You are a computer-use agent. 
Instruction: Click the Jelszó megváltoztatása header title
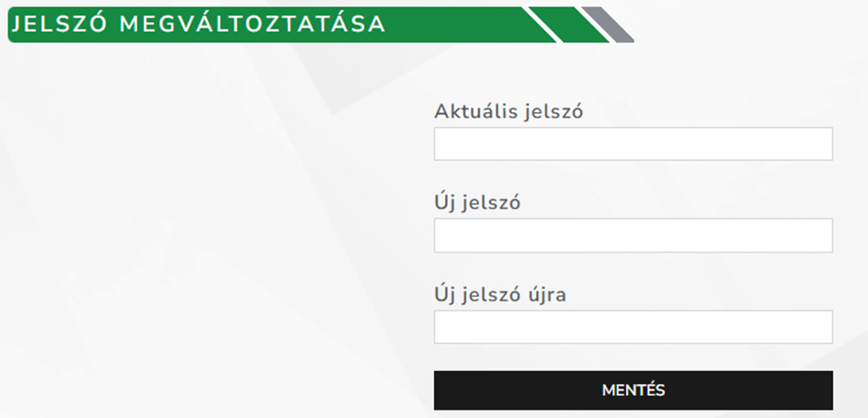(199, 25)
